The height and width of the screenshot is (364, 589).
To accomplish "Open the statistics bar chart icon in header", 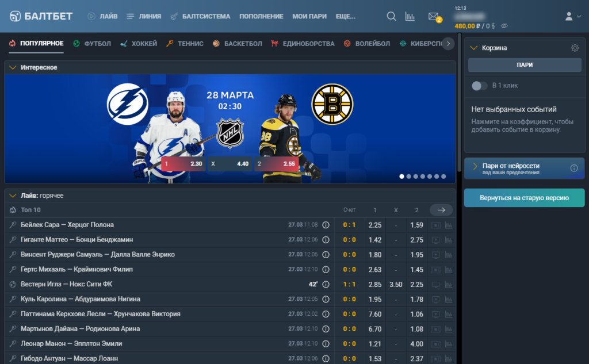I will pyautogui.click(x=410, y=17).
